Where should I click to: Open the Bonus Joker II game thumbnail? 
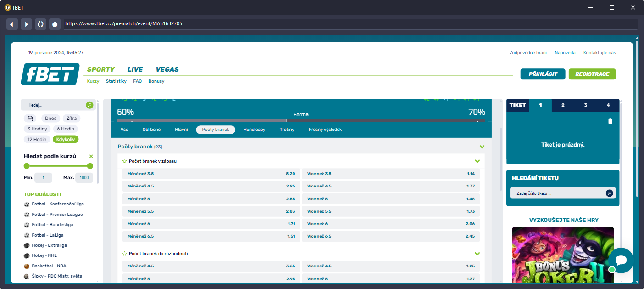(563, 255)
